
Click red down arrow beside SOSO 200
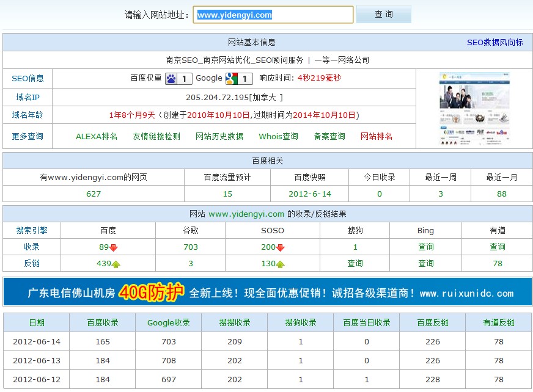pyautogui.click(x=281, y=248)
